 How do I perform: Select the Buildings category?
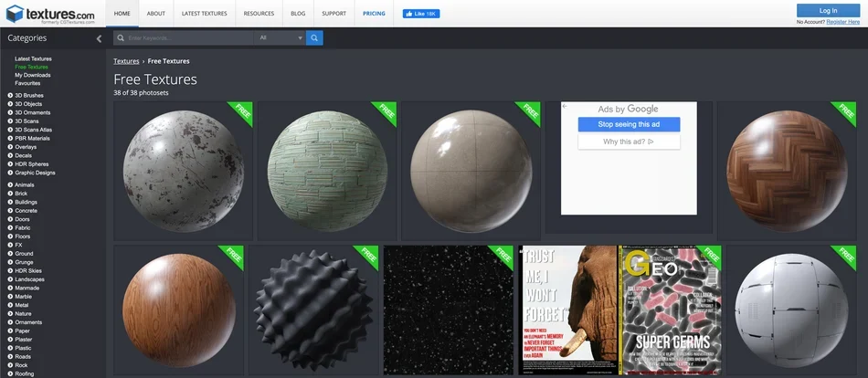pyautogui.click(x=26, y=203)
